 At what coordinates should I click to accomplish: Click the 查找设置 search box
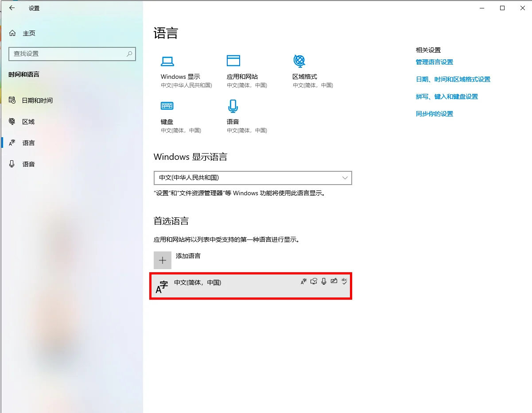coord(72,54)
